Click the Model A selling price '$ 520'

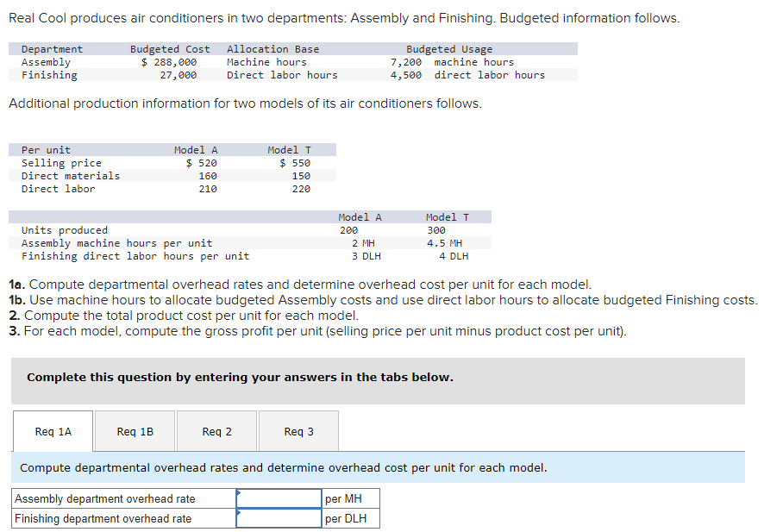(x=201, y=163)
